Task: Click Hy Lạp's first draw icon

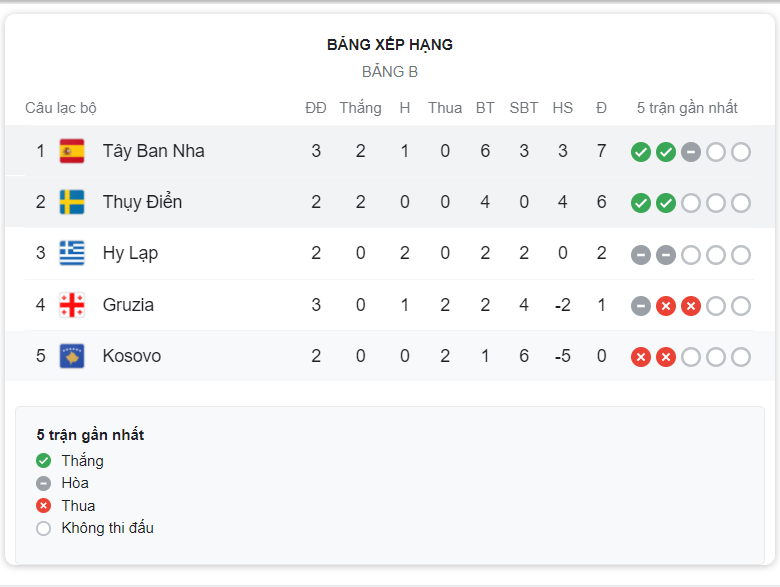Action: pos(641,255)
